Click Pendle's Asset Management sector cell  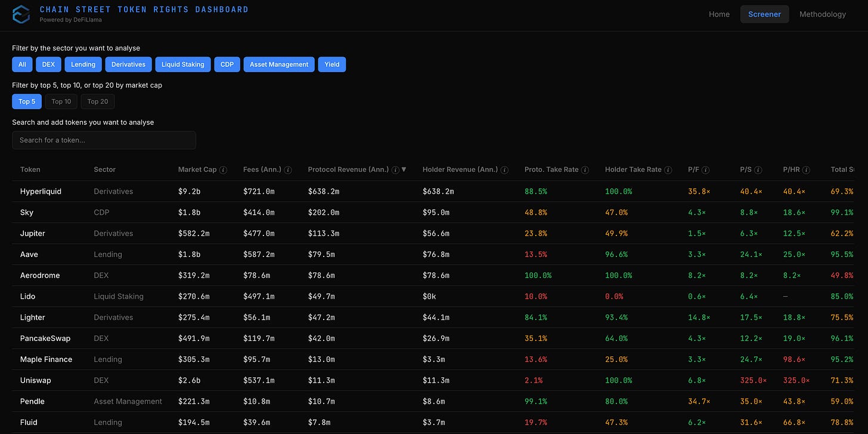[x=128, y=401]
